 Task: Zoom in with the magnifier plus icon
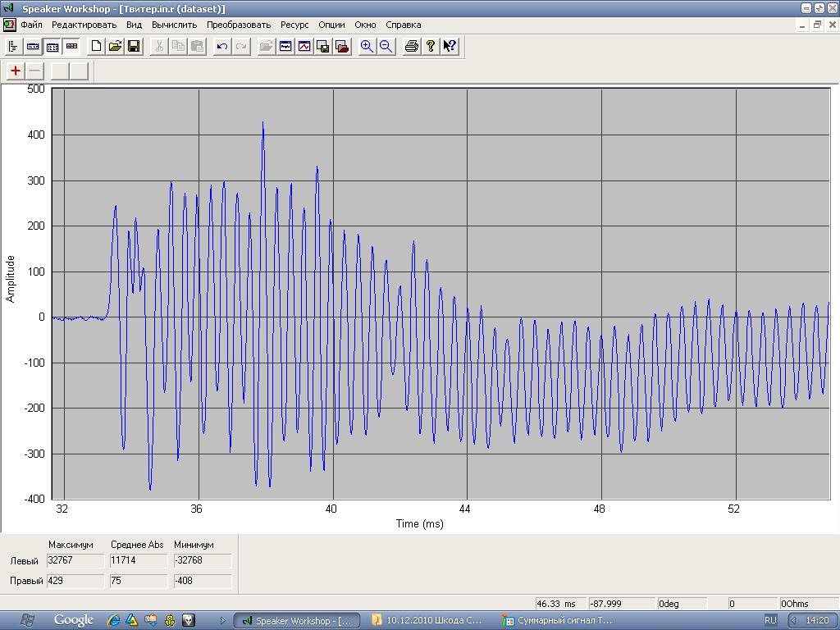tap(367, 46)
